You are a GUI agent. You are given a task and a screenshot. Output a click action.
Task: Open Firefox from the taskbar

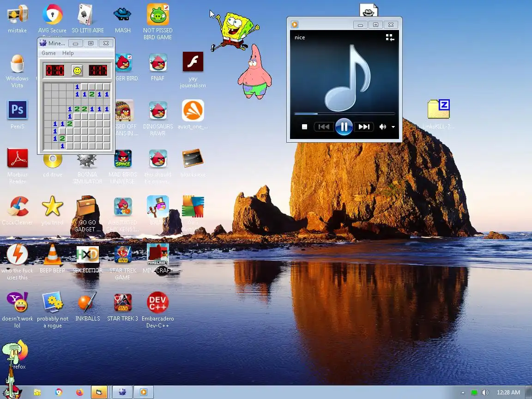click(x=79, y=392)
